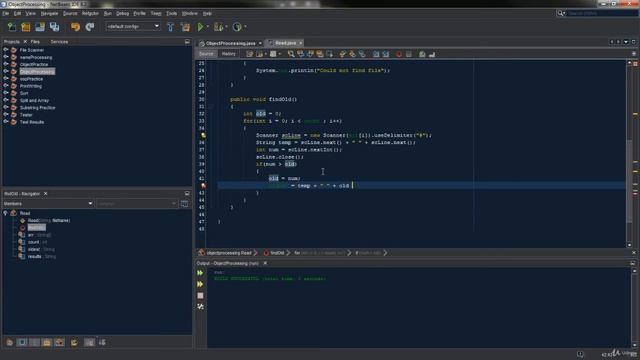Click the Profile Project toolbar icon
The height and width of the screenshot is (360, 640).
point(237,27)
